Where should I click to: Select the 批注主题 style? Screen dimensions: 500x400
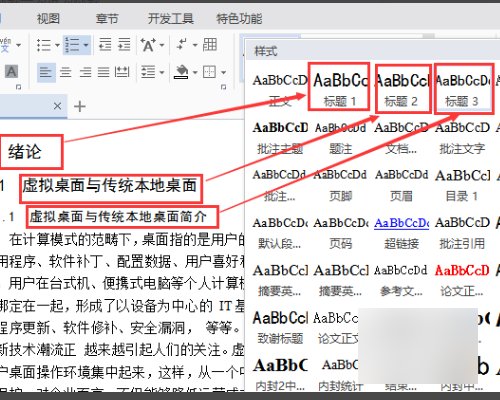pos(280,137)
